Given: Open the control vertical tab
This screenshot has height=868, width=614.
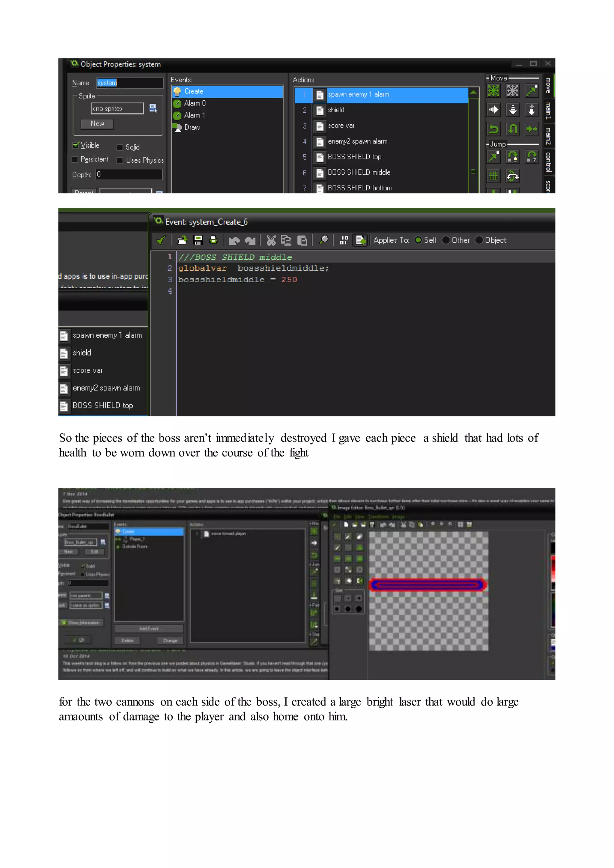Looking at the screenshot, I should (x=548, y=162).
